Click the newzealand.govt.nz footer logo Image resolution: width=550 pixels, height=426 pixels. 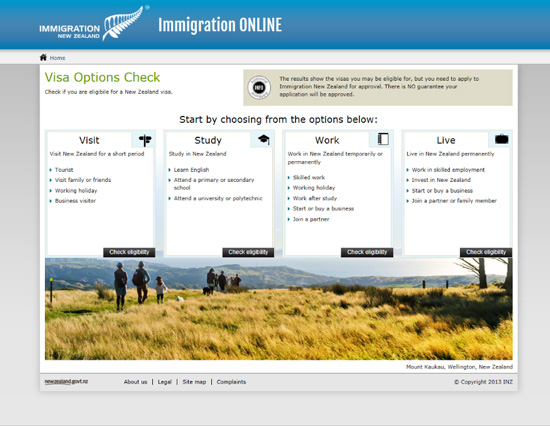pyautogui.click(x=66, y=381)
